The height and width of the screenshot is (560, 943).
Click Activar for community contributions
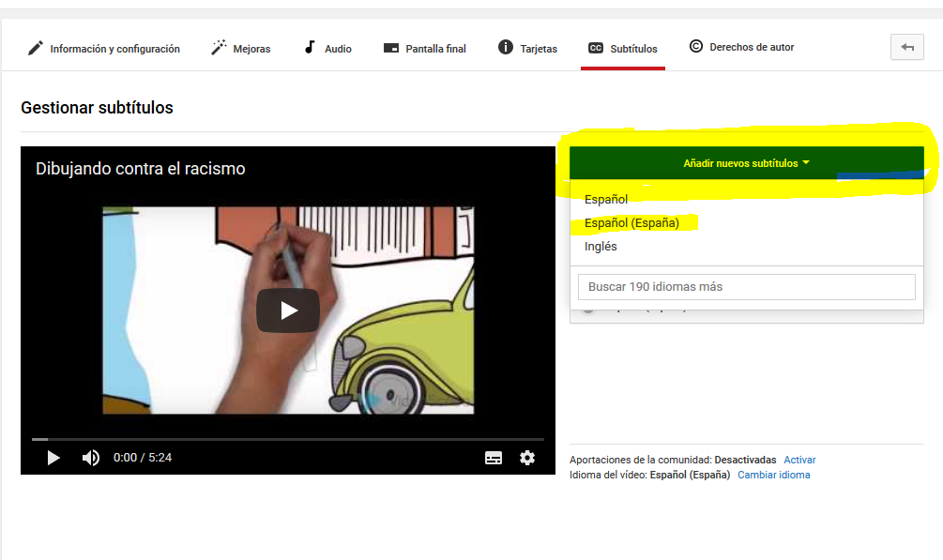click(799, 460)
